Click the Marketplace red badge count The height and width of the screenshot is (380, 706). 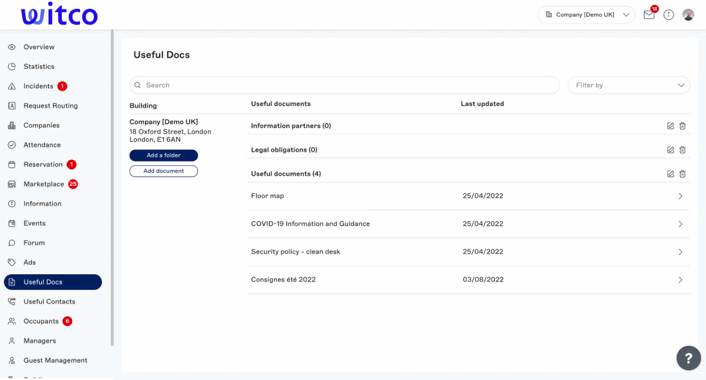(73, 184)
